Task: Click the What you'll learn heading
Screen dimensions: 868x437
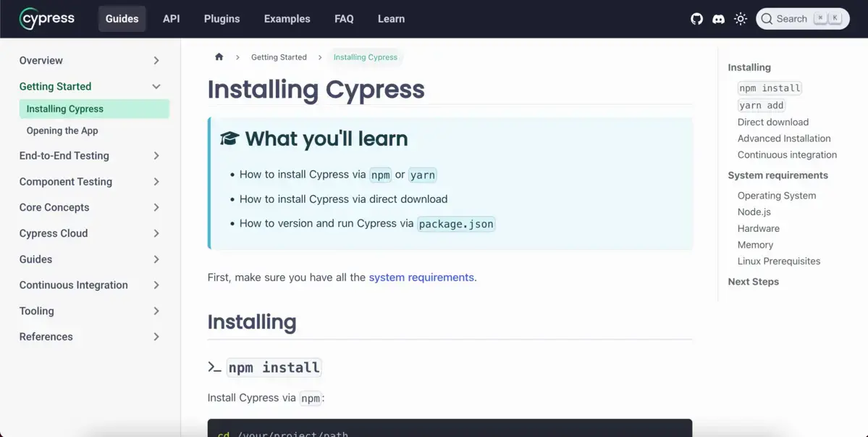Action: click(x=326, y=138)
